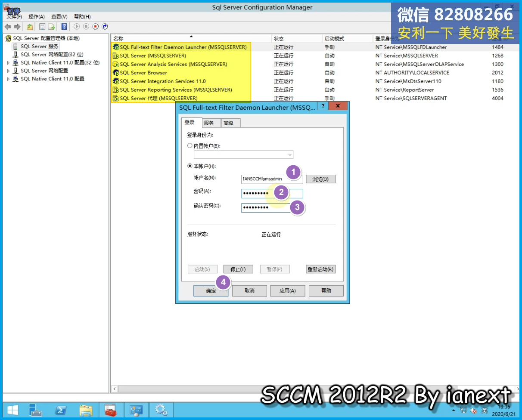Image resolution: width=522 pixels, height=420 pixels.
Task: Click the 浏览(O) browse button
Action: [320, 179]
